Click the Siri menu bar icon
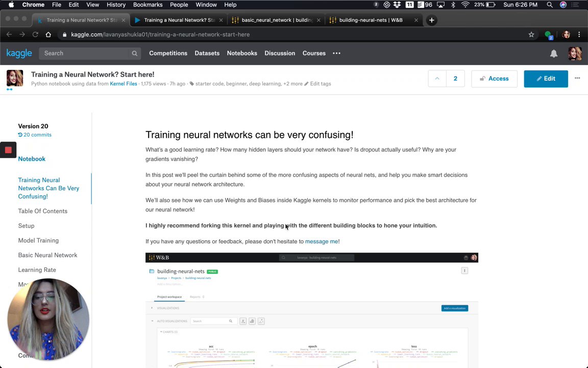588x368 pixels. [x=563, y=5]
